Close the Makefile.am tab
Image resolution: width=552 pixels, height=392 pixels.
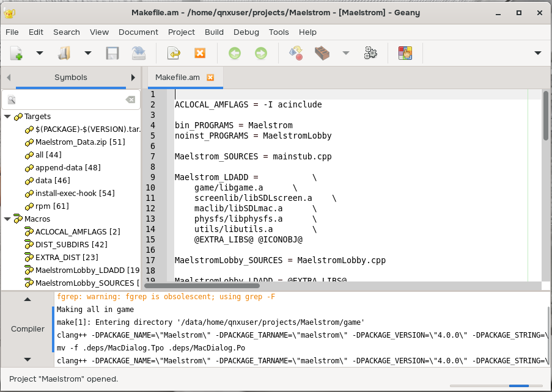coord(210,78)
